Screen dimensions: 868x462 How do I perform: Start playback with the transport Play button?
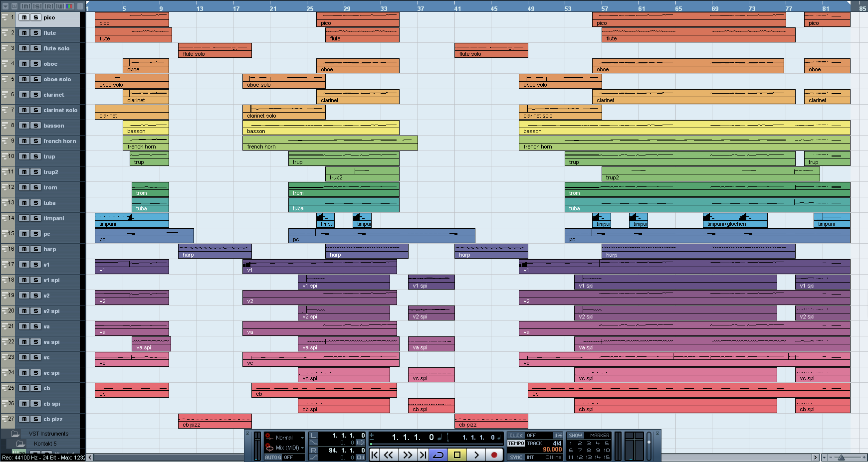[x=476, y=455]
